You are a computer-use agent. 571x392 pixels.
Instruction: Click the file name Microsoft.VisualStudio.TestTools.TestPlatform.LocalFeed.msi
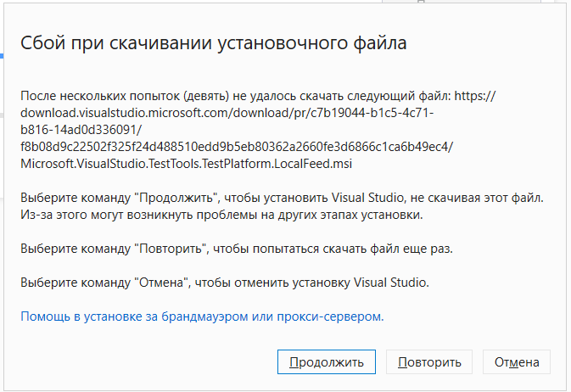point(186,164)
